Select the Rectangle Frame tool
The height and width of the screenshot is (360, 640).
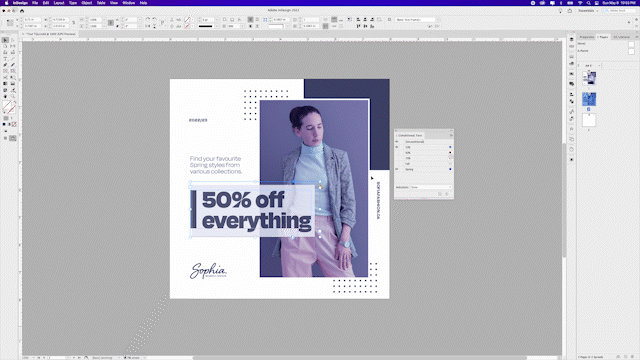coord(5,71)
